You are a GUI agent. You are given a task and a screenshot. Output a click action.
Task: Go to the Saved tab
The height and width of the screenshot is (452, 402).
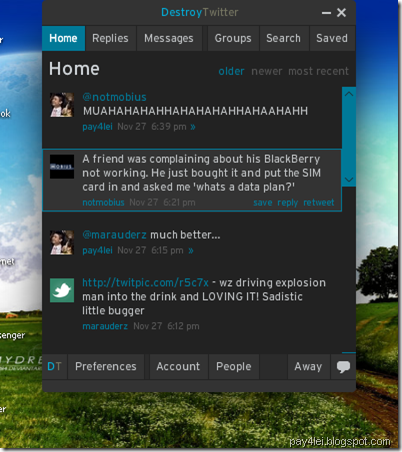(332, 38)
